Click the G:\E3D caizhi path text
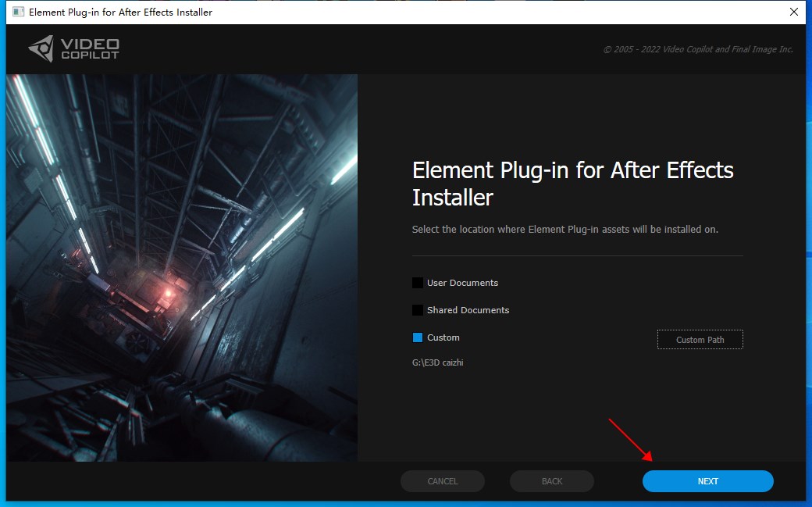 click(437, 362)
